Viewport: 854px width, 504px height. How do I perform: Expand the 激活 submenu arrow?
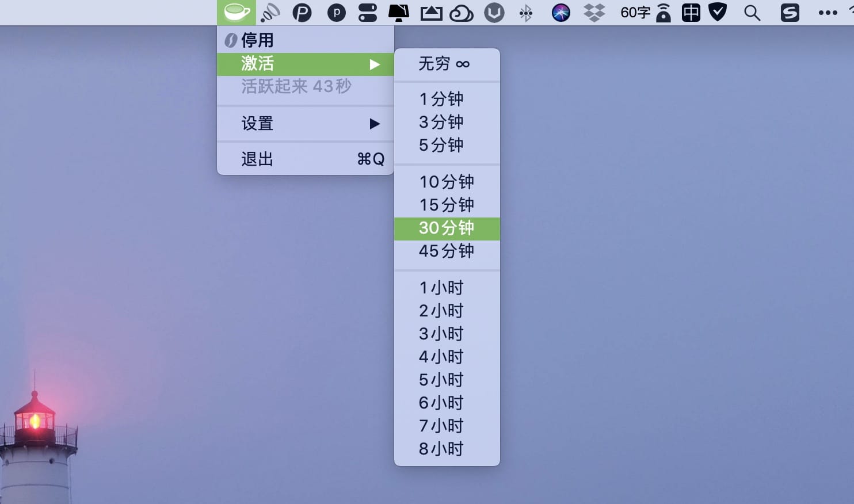(x=375, y=64)
